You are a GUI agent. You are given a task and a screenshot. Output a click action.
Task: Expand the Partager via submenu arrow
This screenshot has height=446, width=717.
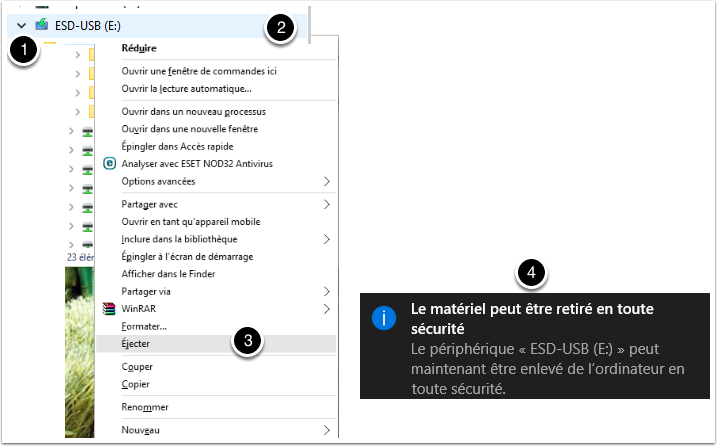326,291
